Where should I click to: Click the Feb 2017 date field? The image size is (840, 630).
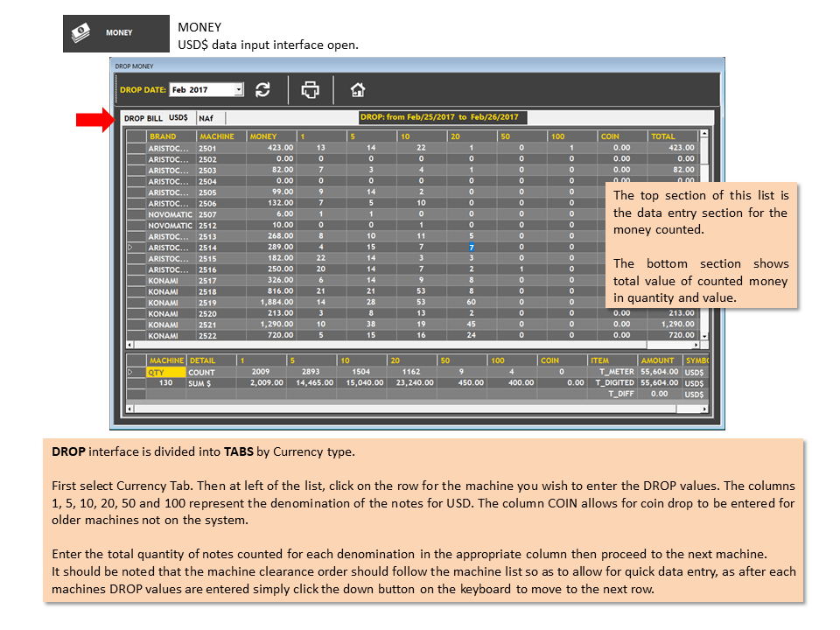point(202,89)
